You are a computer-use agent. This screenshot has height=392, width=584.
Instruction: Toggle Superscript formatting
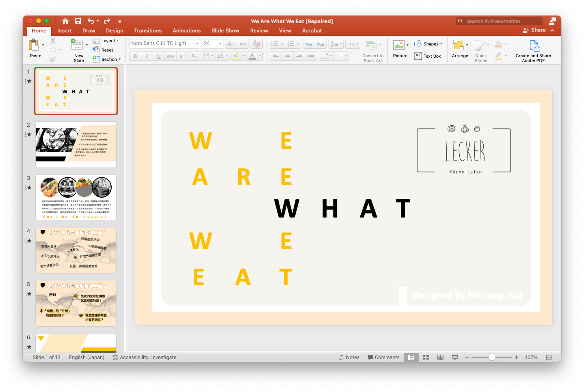coord(182,56)
